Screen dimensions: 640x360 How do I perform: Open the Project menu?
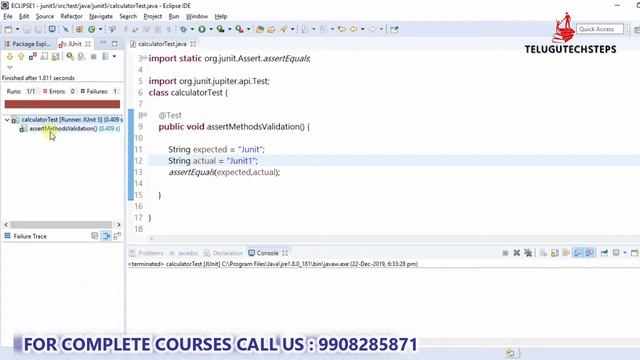pyautogui.click(x=153, y=16)
